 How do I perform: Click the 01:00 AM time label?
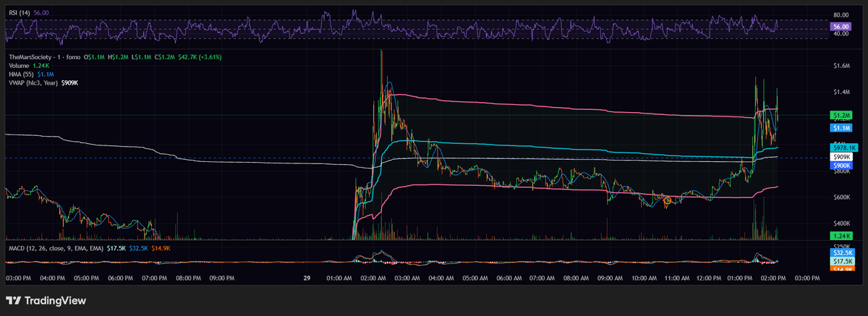pos(340,277)
